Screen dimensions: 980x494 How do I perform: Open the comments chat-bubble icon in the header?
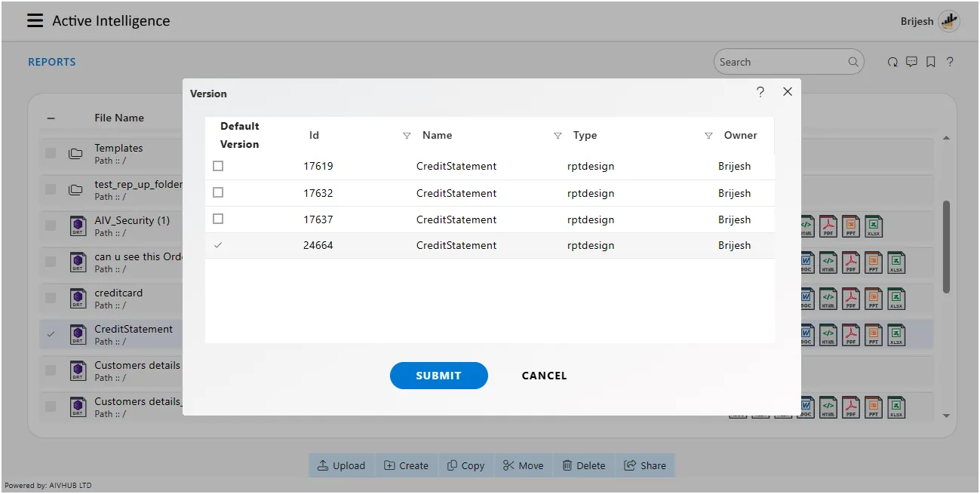(911, 63)
